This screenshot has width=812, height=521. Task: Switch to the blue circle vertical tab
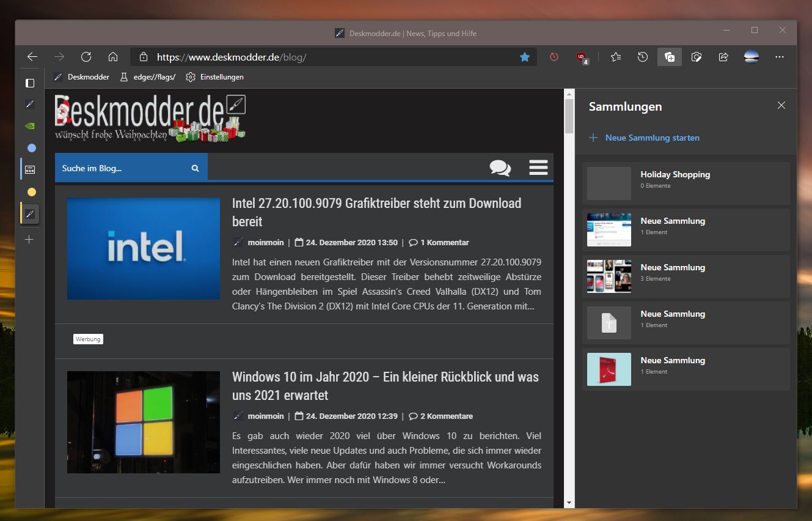coord(32,148)
